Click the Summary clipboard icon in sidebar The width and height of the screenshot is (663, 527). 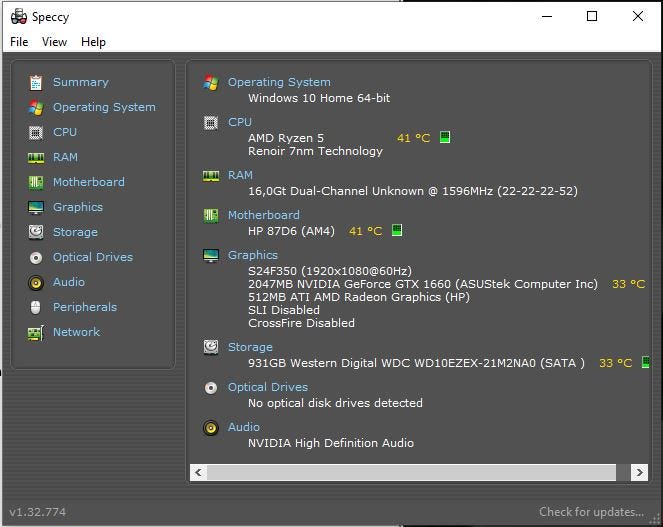pos(36,82)
